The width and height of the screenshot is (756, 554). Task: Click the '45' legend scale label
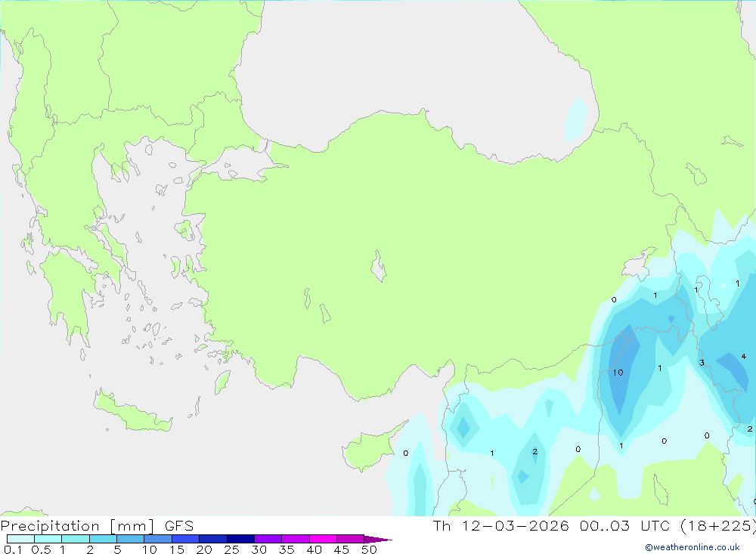click(x=342, y=549)
